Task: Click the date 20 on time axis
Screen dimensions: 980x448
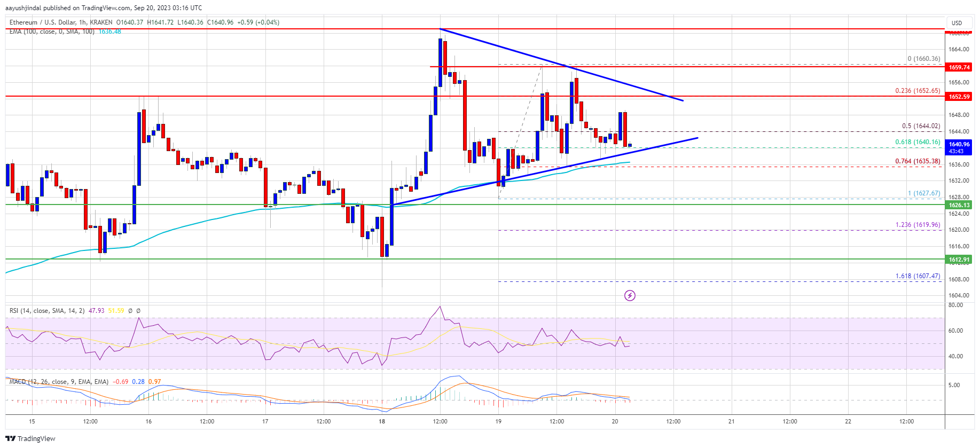Action: point(615,421)
